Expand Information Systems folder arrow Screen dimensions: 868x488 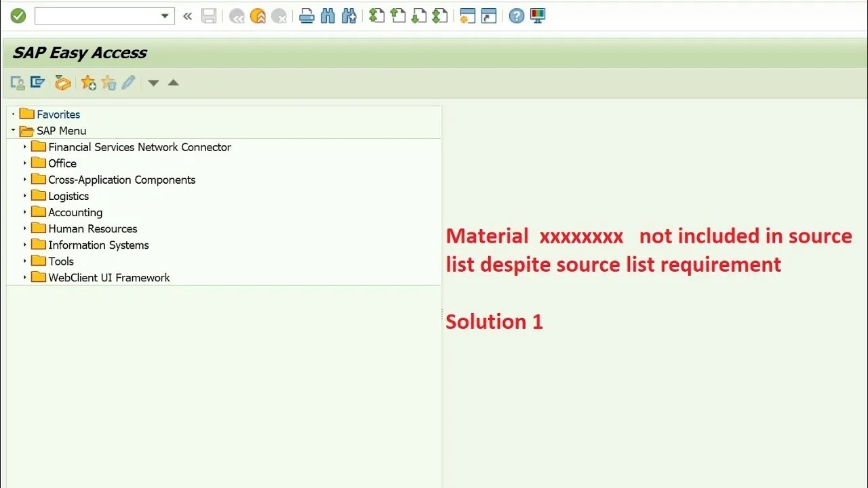pos(24,244)
